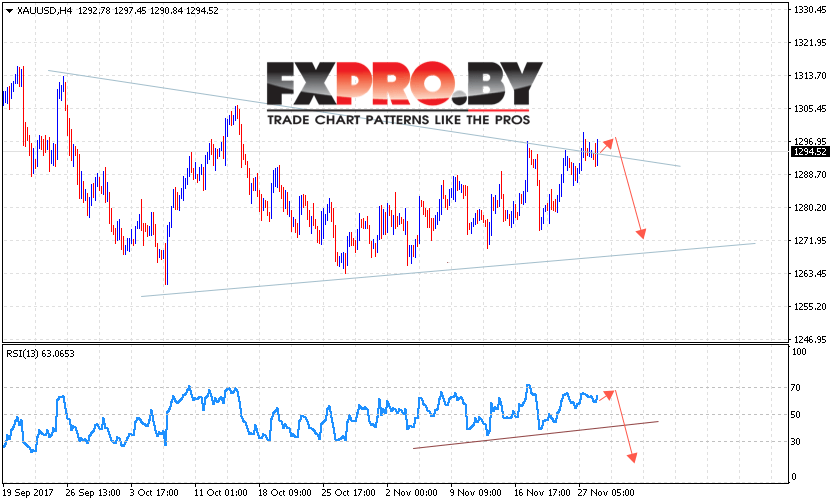Open the XAUUSD,H4 chart dropdown arrow

tap(8, 11)
